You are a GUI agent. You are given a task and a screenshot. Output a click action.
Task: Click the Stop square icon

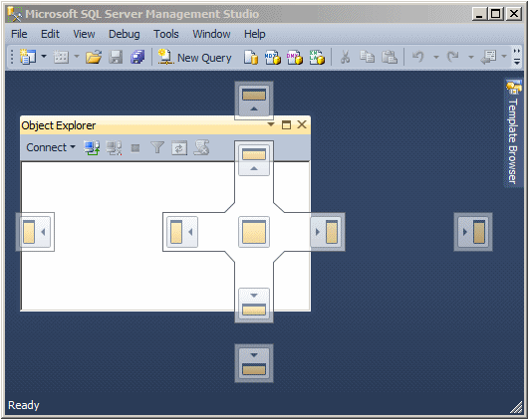point(135,148)
